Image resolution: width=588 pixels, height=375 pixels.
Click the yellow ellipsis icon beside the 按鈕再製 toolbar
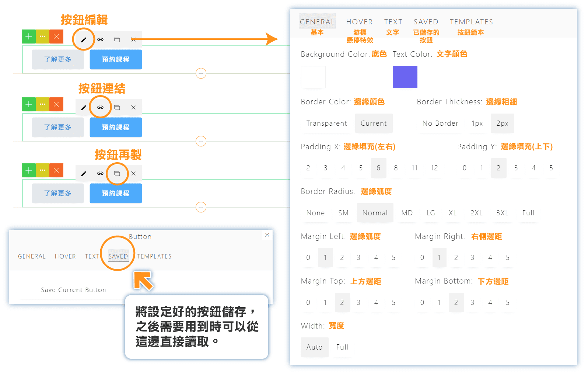[43, 170]
